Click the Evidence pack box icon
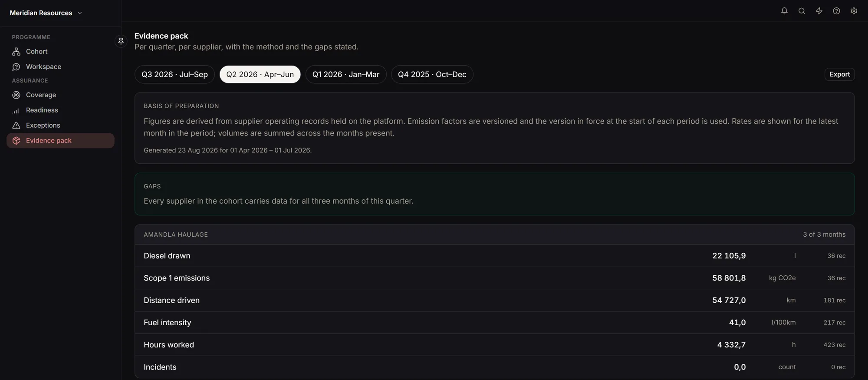Screen dimensions: 868x380 16,141
